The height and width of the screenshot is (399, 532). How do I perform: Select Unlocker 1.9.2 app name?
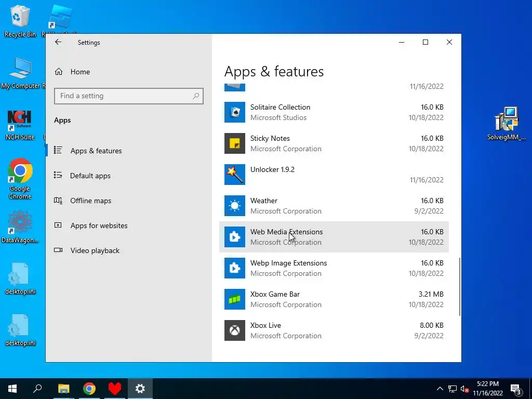[272, 170]
